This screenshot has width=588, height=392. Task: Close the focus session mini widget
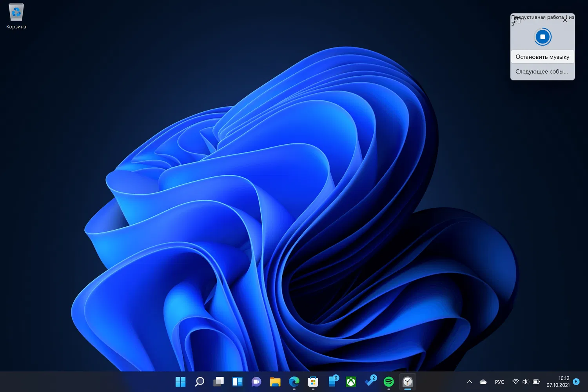565,20
